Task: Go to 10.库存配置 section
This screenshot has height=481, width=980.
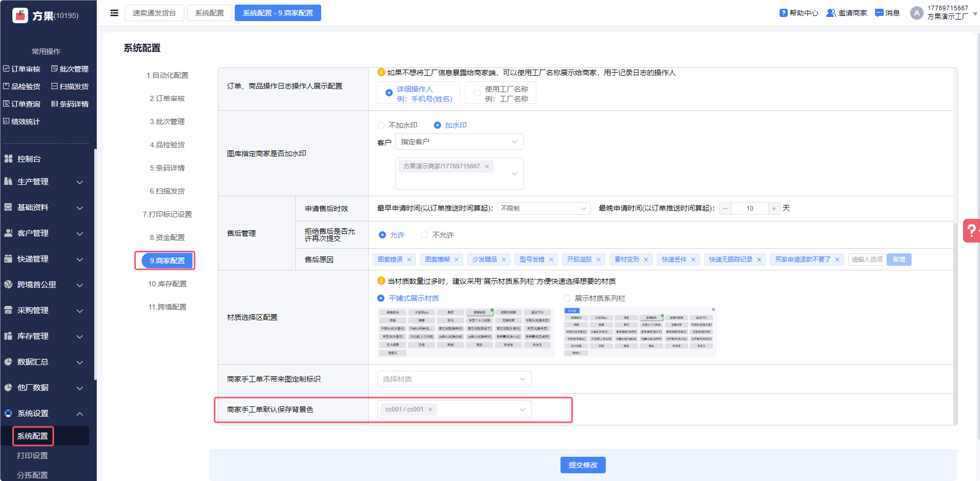Action: coord(167,284)
